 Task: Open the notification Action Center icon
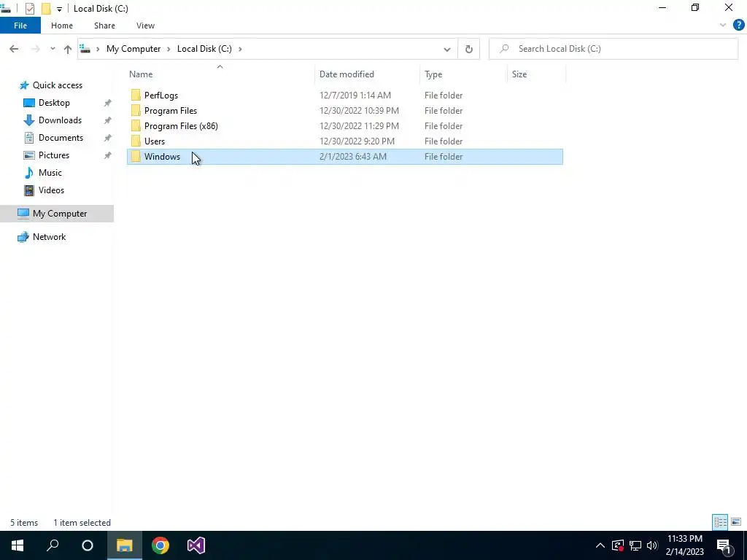(724, 545)
